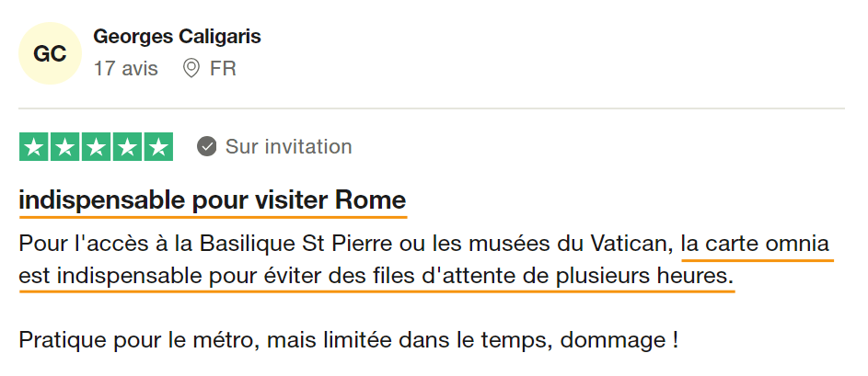
Task: Click the fourth green rating star
Action: tap(128, 147)
